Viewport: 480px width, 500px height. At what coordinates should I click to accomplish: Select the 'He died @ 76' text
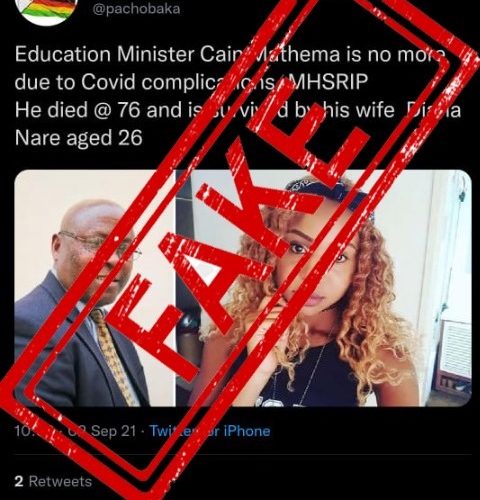point(77,110)
